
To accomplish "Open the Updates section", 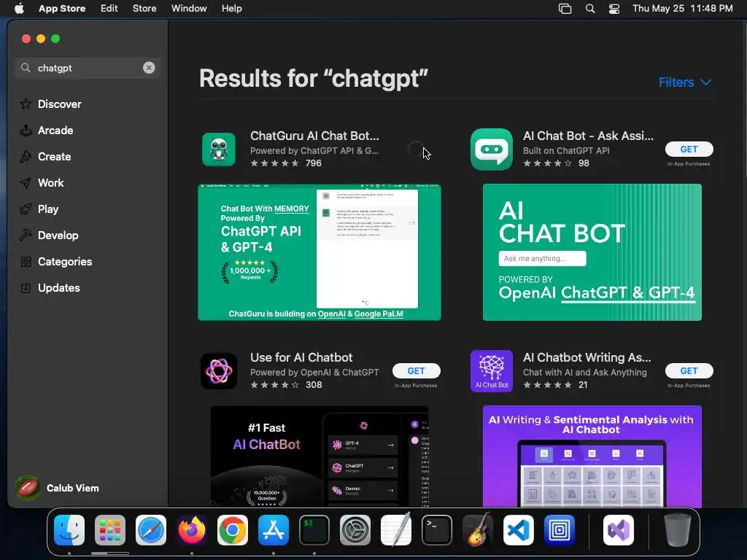I will 50,287.
